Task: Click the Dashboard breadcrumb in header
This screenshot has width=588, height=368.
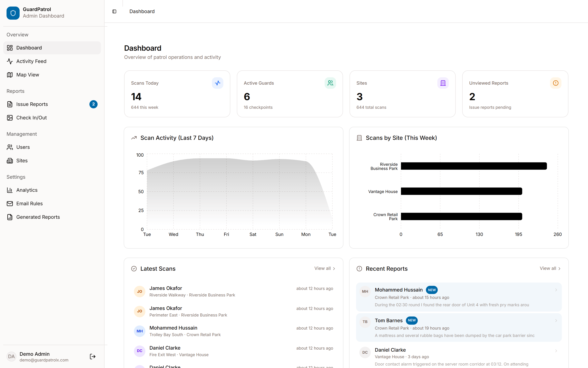Action: pos(142,11)
